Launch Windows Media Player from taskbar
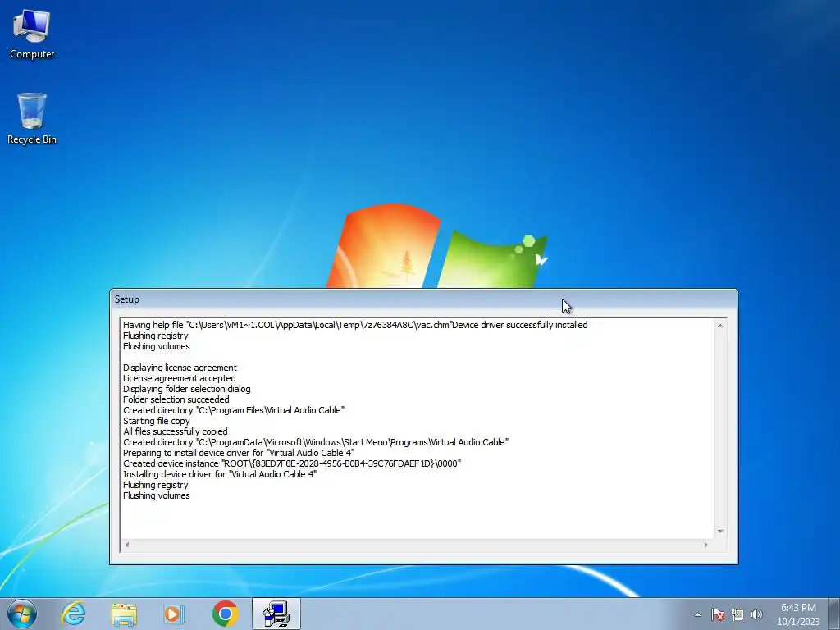Screen dimensions: 840x630 click(174, 614)
